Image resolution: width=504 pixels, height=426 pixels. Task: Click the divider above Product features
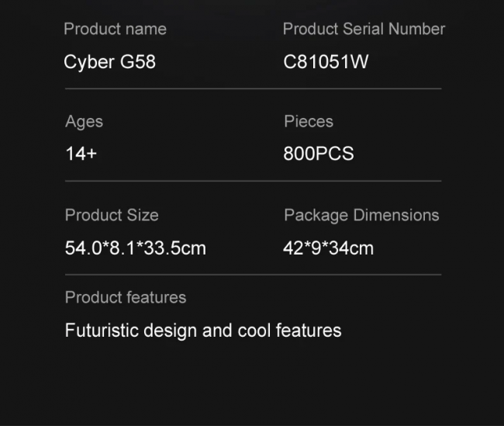[x=253, y=275]
